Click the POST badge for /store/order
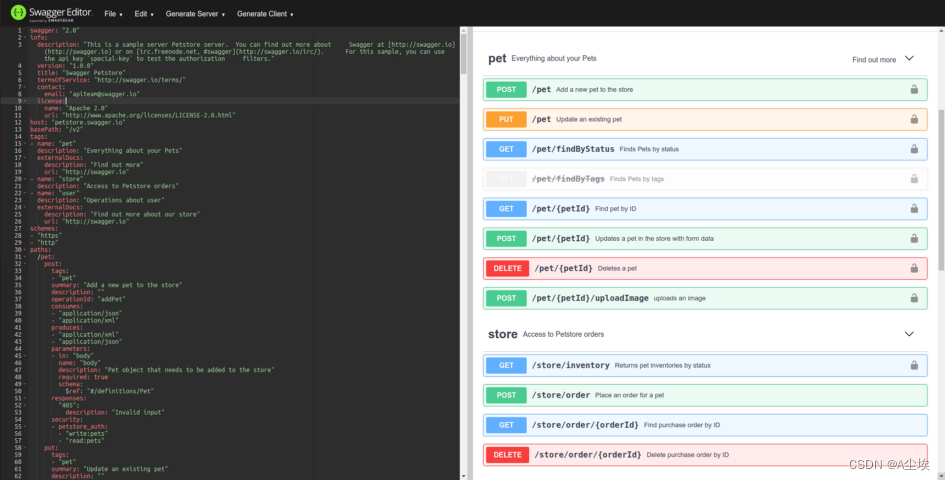 coord(506,395)
